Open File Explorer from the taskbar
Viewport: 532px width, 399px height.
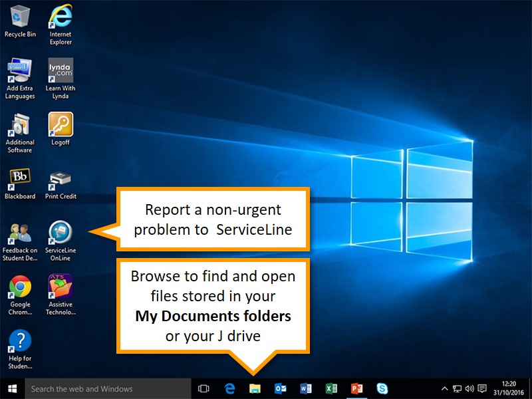tap(255, 389)
